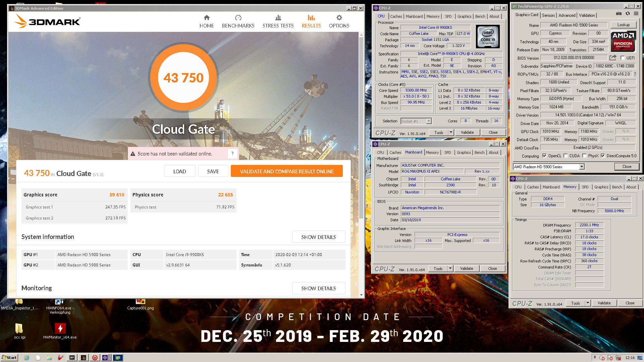Click Validate in the top CPU-Z window

(x=467, y=132)
